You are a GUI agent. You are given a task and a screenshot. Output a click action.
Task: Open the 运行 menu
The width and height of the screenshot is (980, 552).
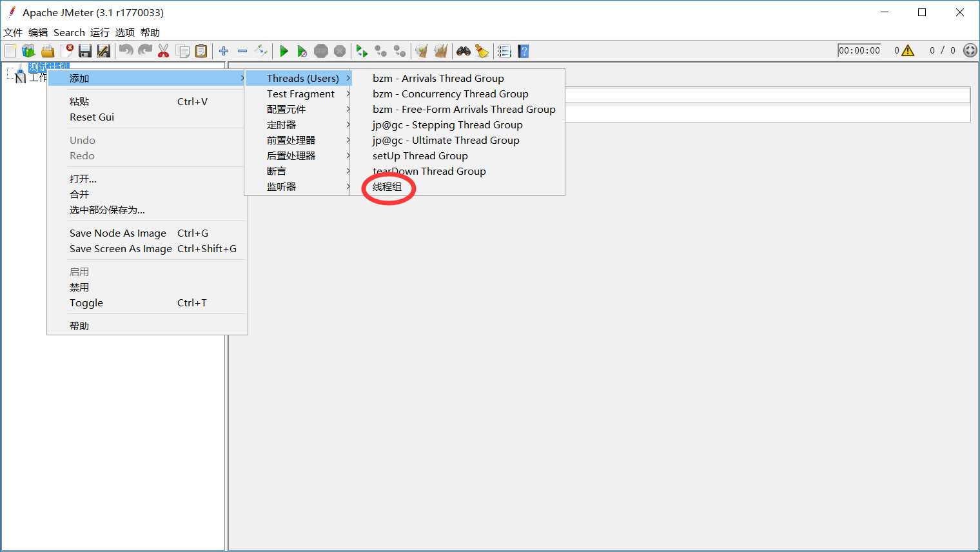[100, 32]
